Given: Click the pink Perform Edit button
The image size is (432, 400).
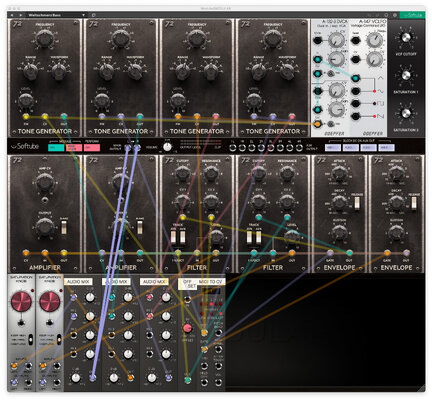Looking at the screenshot, I should coord(92,148).
